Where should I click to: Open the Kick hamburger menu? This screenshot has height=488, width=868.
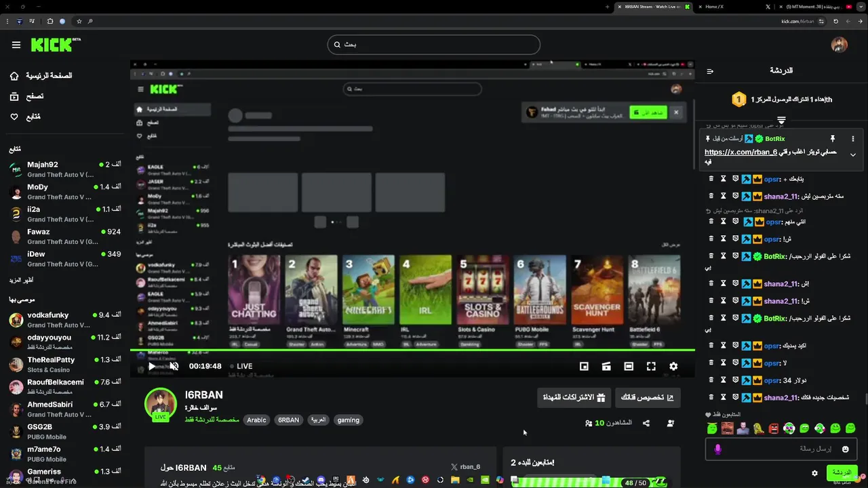16,45
